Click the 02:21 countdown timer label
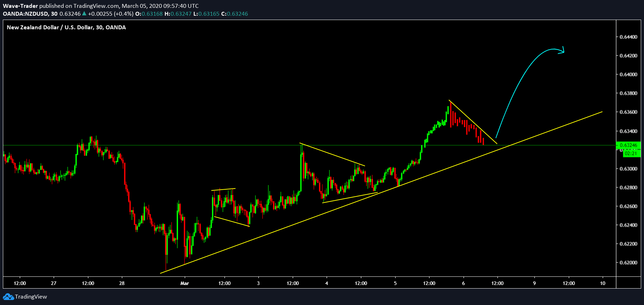The height and width of the screenshot is (305, 644). 631,154
